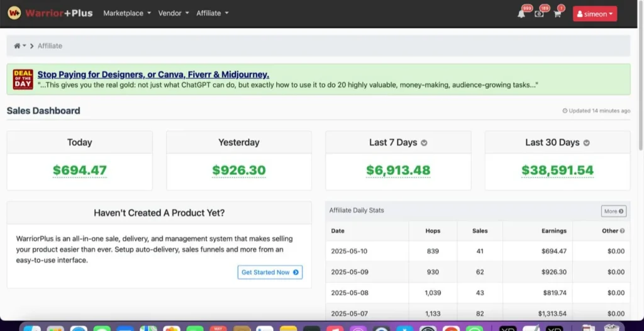Open the bell notifications icon

tap(521, 14)
